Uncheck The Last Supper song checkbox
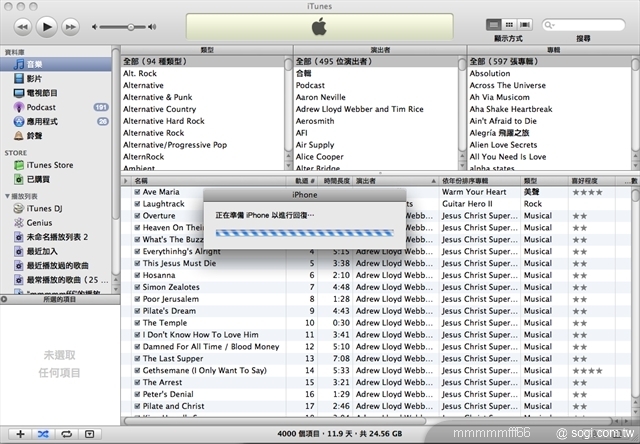 137,358
